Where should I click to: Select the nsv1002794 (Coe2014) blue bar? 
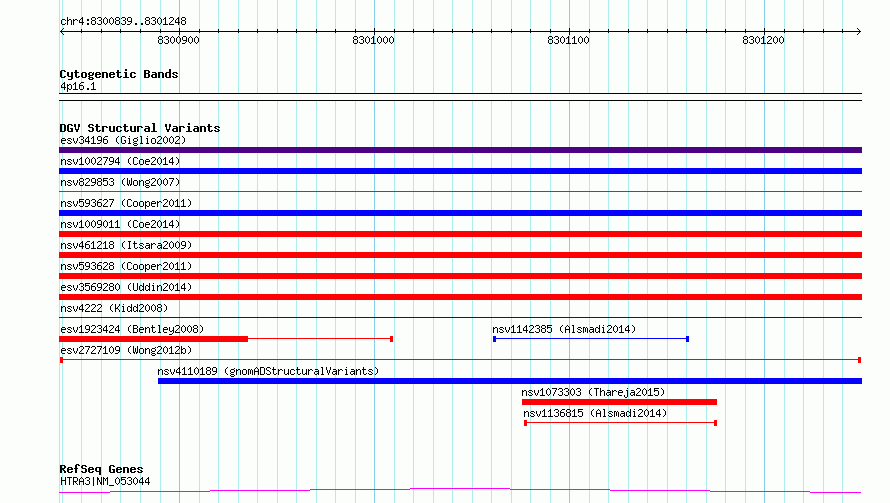pos(460,171)
